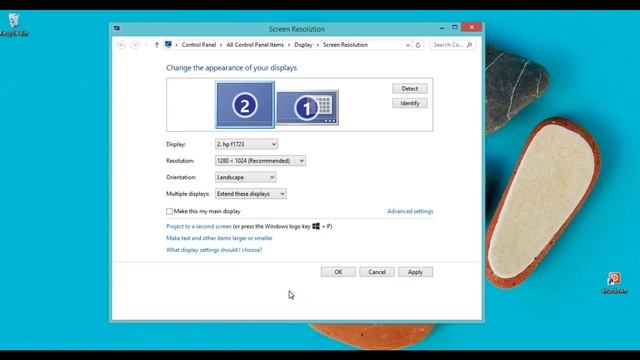640x360 pixels.
Task: Open Advanced settings link
Action: point(410,211)
